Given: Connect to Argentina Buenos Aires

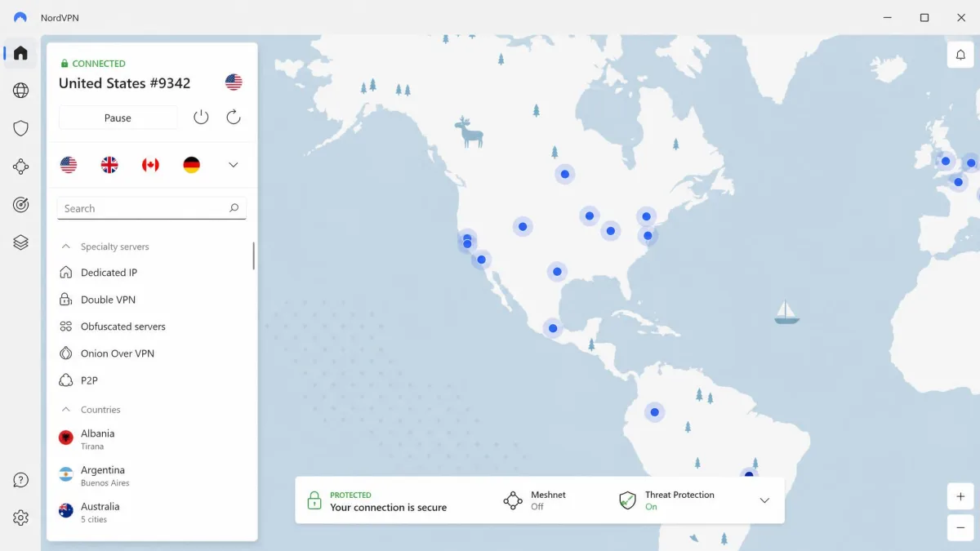Looking at the screenshot, I should pos(152,476).
